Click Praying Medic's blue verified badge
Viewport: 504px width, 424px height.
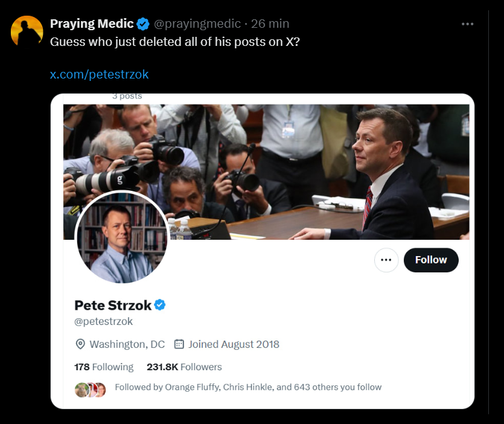142,24
